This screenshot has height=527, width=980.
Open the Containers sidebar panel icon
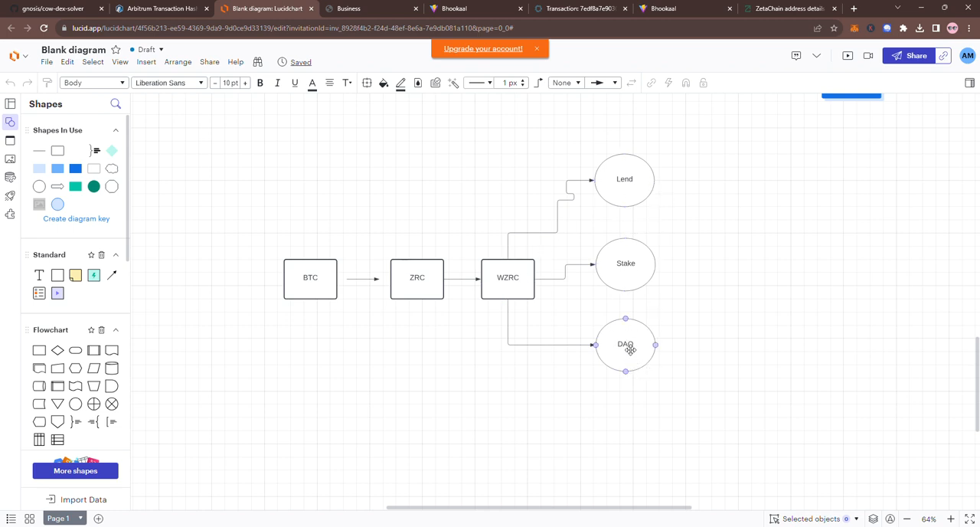point(10,141)
